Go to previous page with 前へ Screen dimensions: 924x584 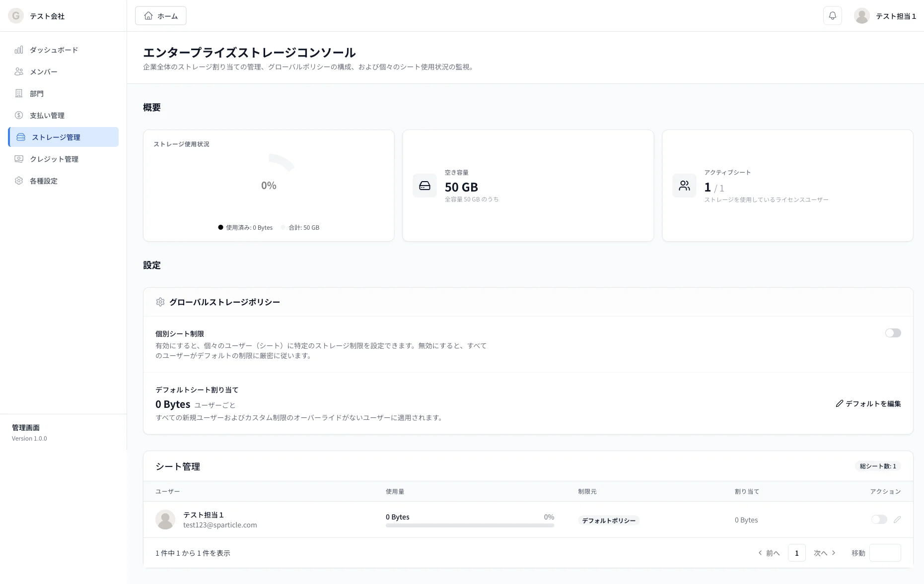[x=769, y=553]
